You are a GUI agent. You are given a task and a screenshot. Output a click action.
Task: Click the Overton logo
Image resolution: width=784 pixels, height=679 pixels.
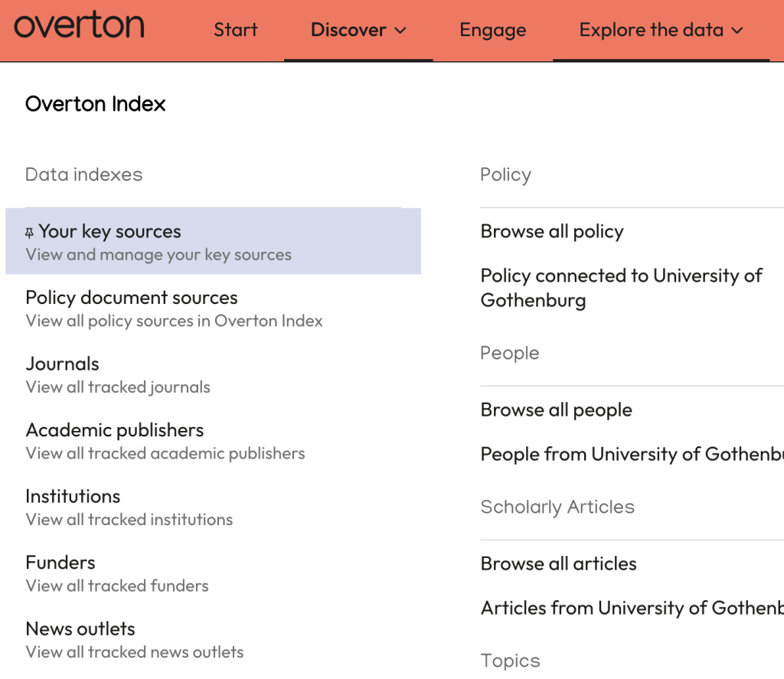click(x=79, y=27)
